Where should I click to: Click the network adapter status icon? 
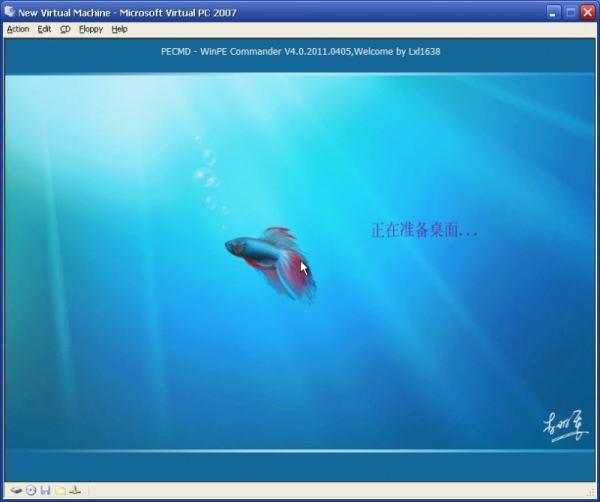pyautogui.click(x=75, y=490)
